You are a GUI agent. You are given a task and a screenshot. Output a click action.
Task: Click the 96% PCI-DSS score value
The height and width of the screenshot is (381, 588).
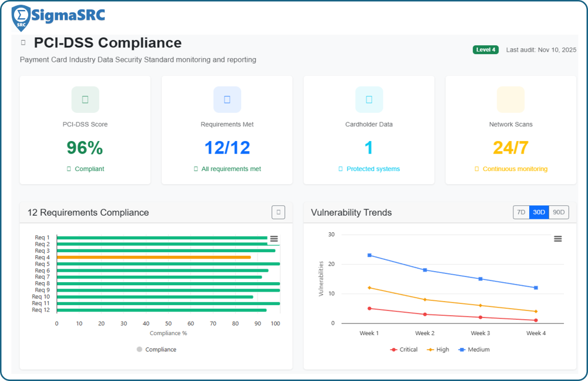[85, 148]
